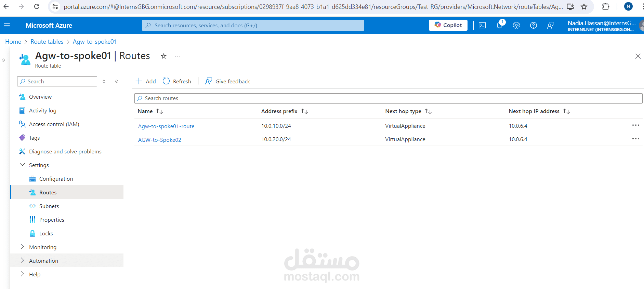Expand the Automation section
644x289 pixels.
[23, 261]
